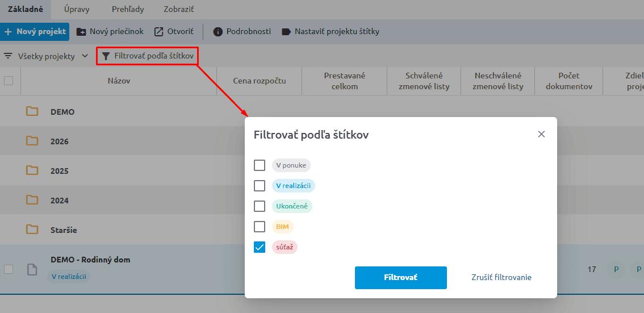Switch to the Úpravy tab
This screenshot has height=313, width=644.
(77, 9)
